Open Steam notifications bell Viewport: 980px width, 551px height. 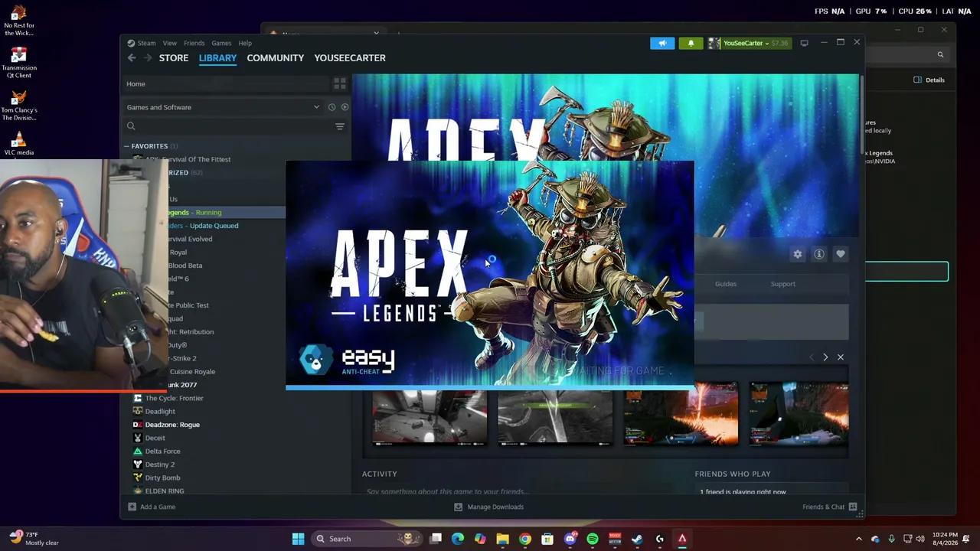(691, 43)
